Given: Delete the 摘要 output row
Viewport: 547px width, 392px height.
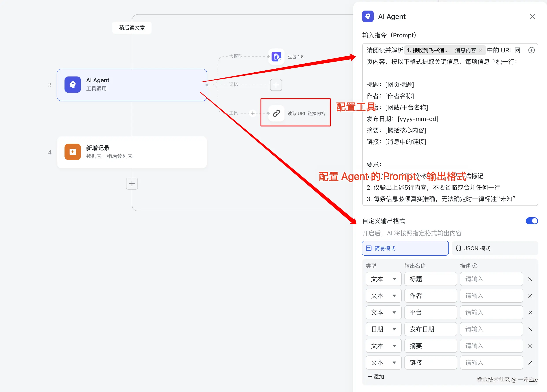Looking at the screenshot, I should (530, 346).
